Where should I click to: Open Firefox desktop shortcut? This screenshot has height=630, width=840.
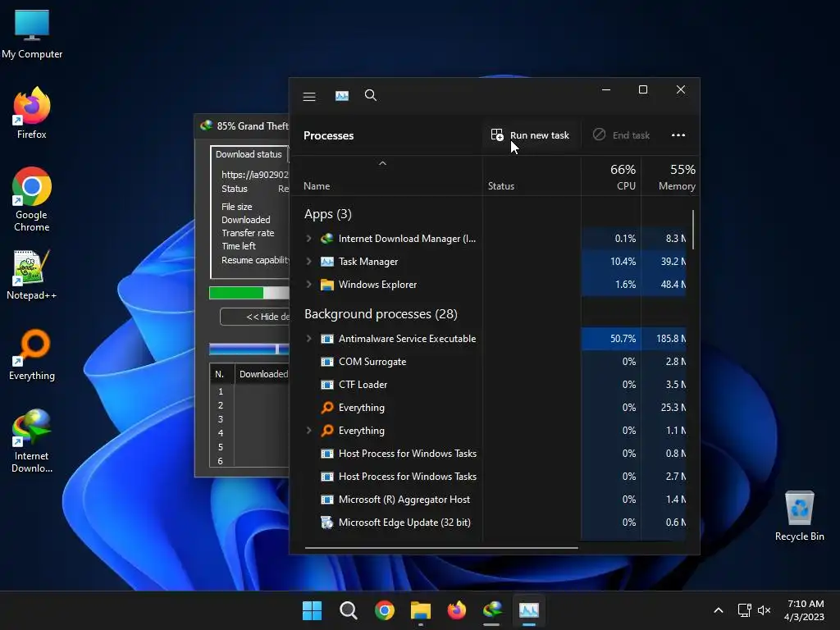[x=32, y=113]
